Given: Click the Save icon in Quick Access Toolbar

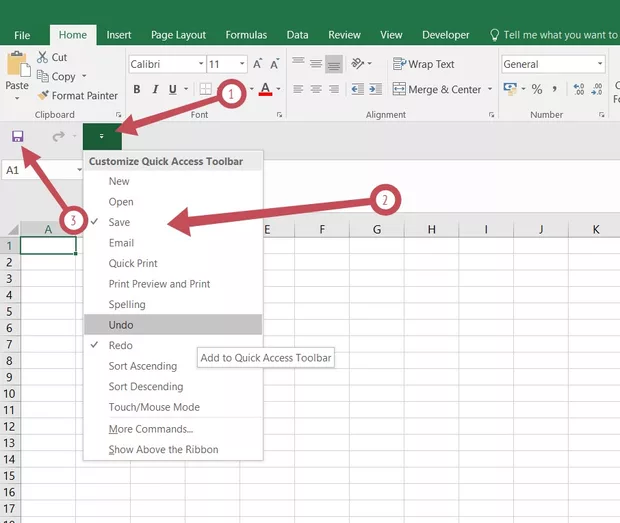Looking at the screenshot, I should click(17, 136).
